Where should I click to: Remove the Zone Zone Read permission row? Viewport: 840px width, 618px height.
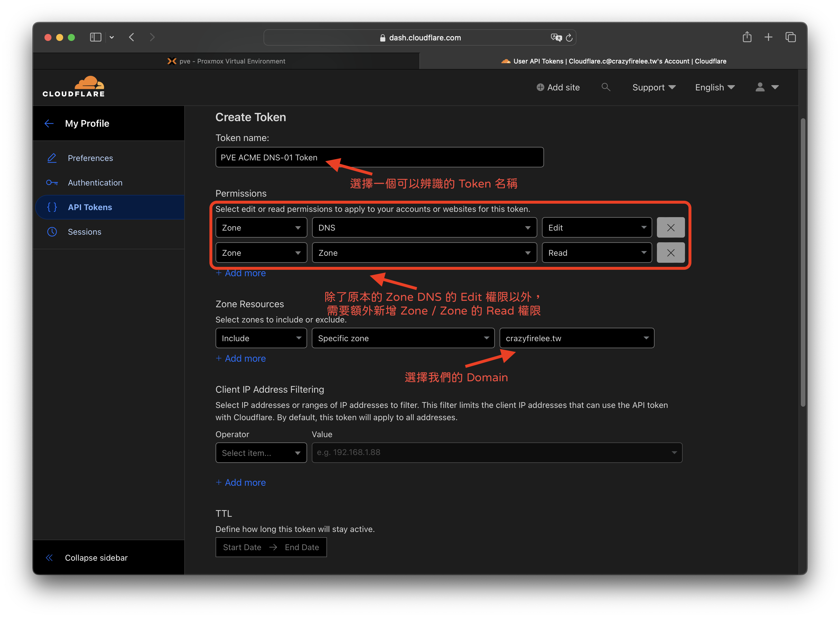coord(670,253)
